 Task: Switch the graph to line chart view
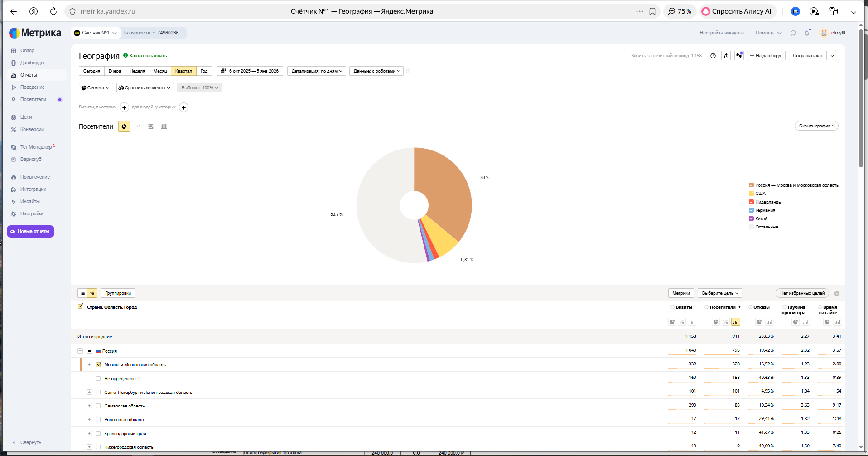(x=138, y=126)
